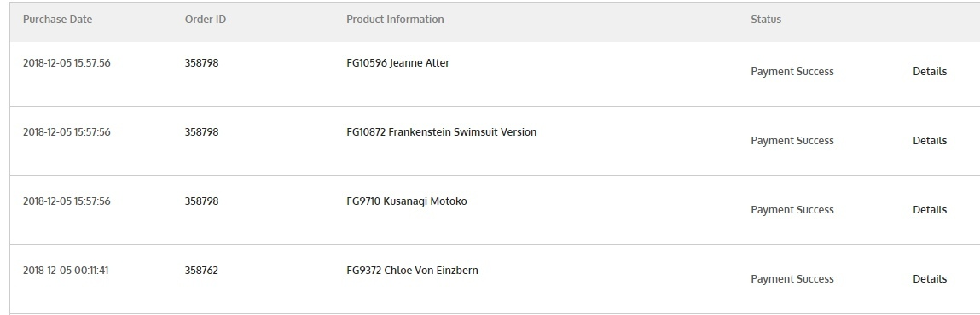Click the Product Information column header

click(395, 20)
